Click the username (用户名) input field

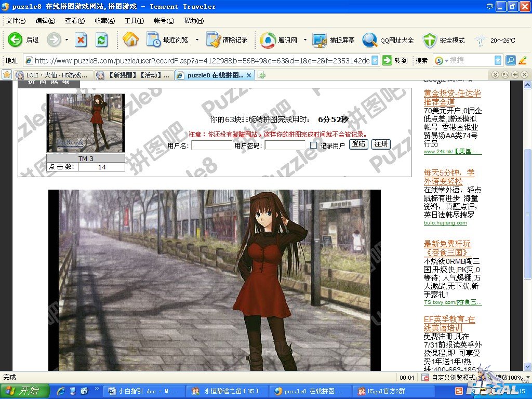click(211, 145)
